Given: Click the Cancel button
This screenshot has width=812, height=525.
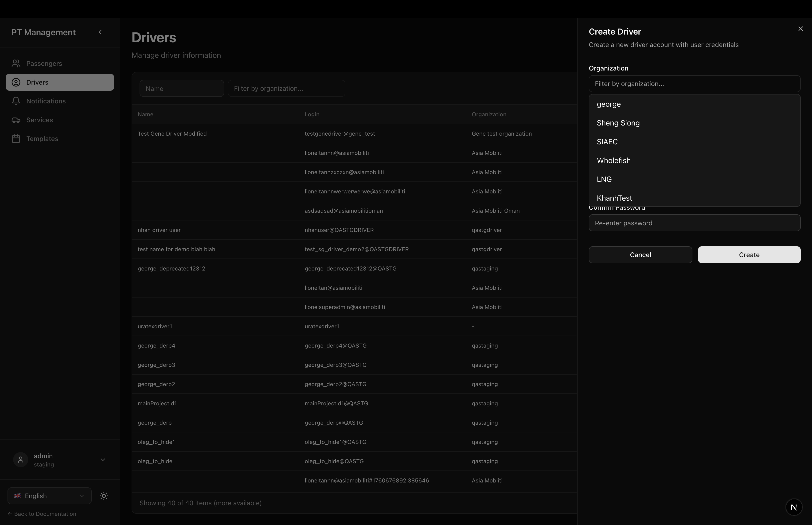Looking at the screenshot, I should click(640, 255).
